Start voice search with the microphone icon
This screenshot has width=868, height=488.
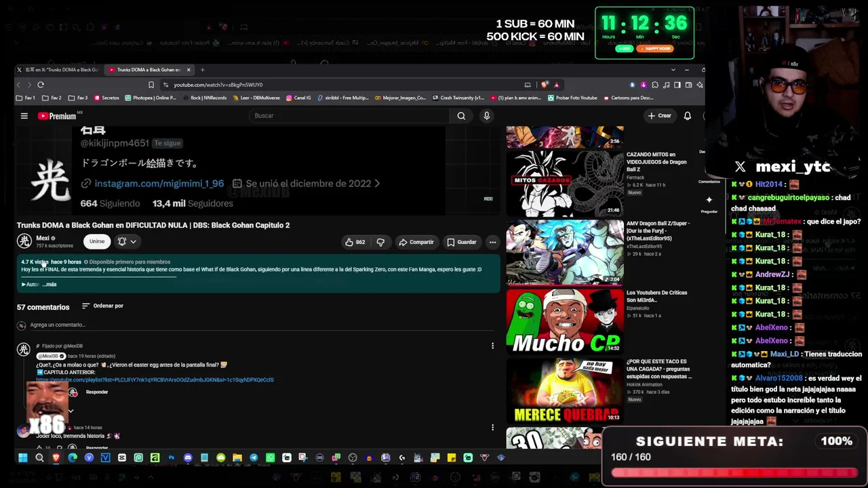(x=486, y=116)
